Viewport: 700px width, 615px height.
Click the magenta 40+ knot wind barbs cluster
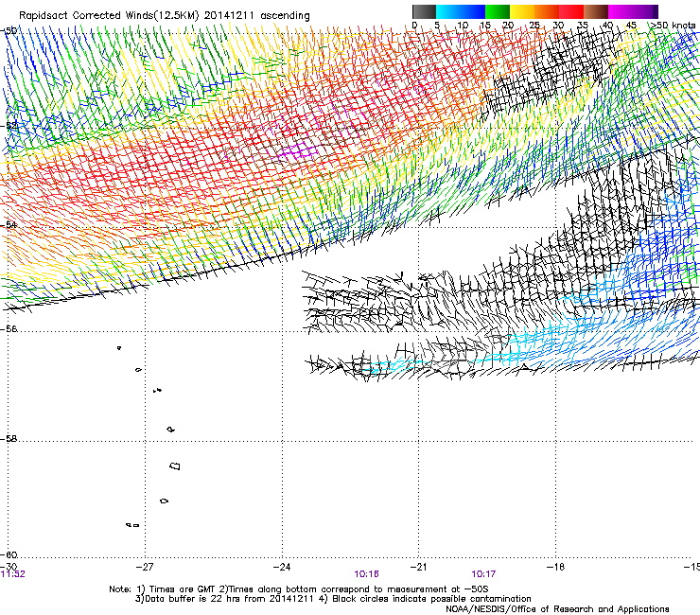(298, 151)
